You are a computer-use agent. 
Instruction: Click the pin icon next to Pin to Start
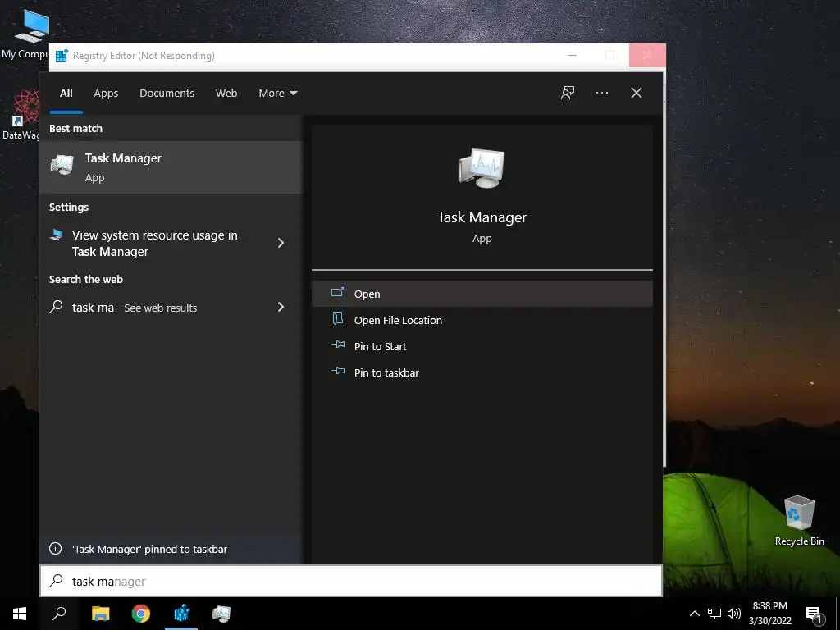[x=338, y=345]
